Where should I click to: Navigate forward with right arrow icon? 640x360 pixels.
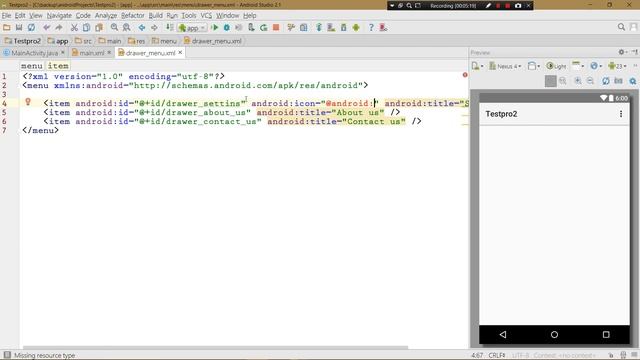coord(154,27)
